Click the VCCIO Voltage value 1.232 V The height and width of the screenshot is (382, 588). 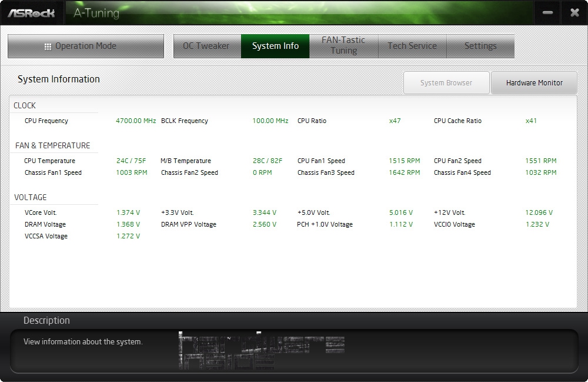point(537,224)
